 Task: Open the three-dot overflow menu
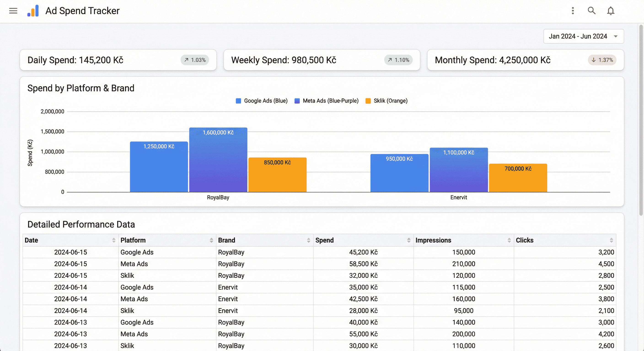pyautogui.click(x=573, y=11)
